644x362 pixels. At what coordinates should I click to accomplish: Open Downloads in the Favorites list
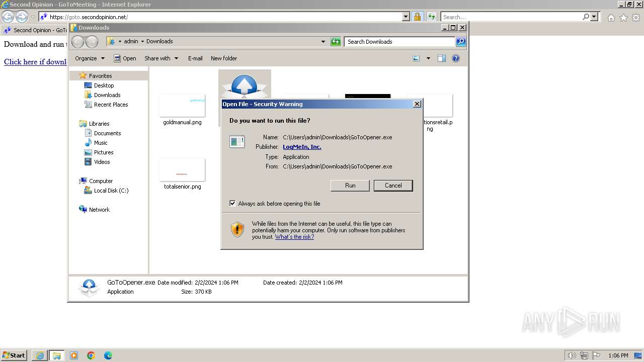coord(107,95)
